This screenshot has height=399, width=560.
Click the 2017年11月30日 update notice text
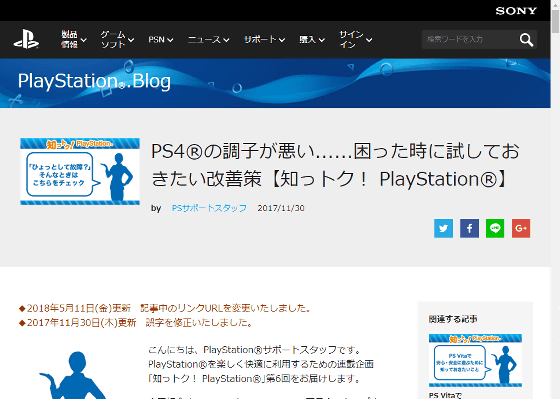pos(137,323)
